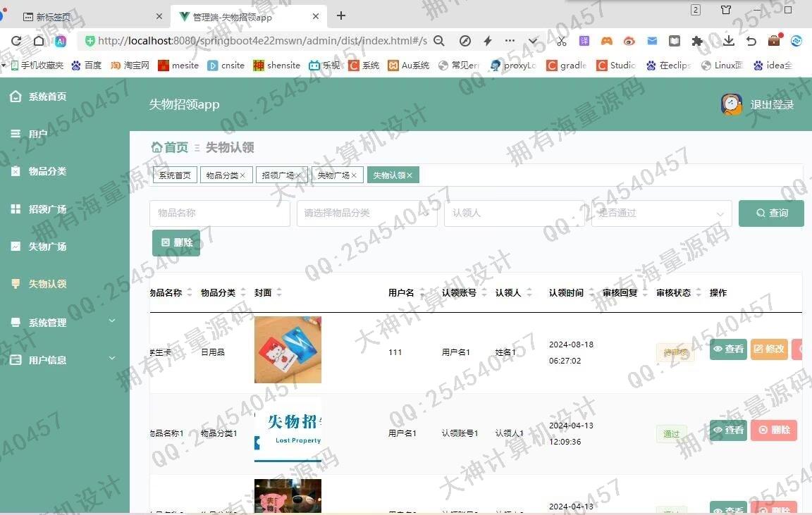Open the 百度 bookmark
This screenshot has width=812, height=515.
point(87,66)
